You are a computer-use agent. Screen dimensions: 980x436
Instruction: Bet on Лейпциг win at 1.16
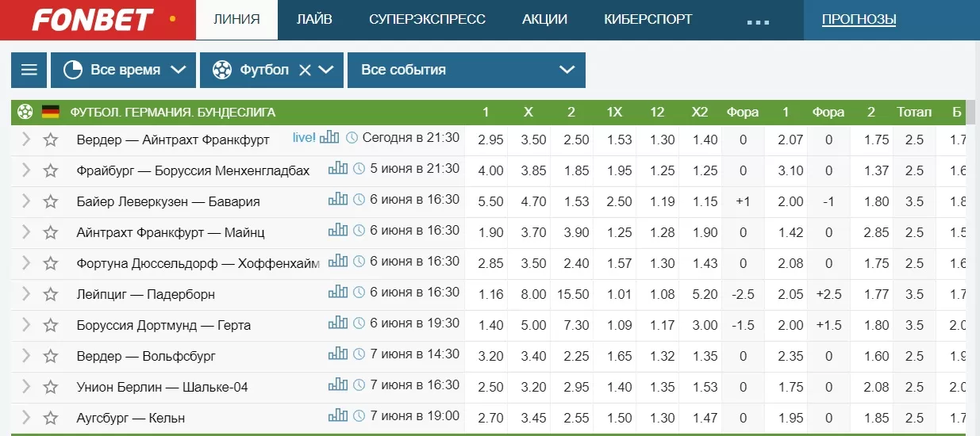pos(491,294)
